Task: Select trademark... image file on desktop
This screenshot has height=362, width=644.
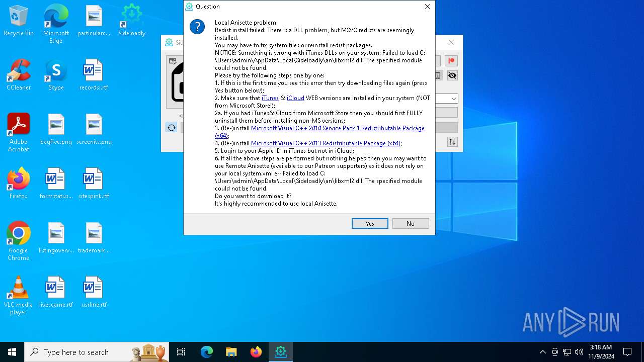Action: point(94,238)
